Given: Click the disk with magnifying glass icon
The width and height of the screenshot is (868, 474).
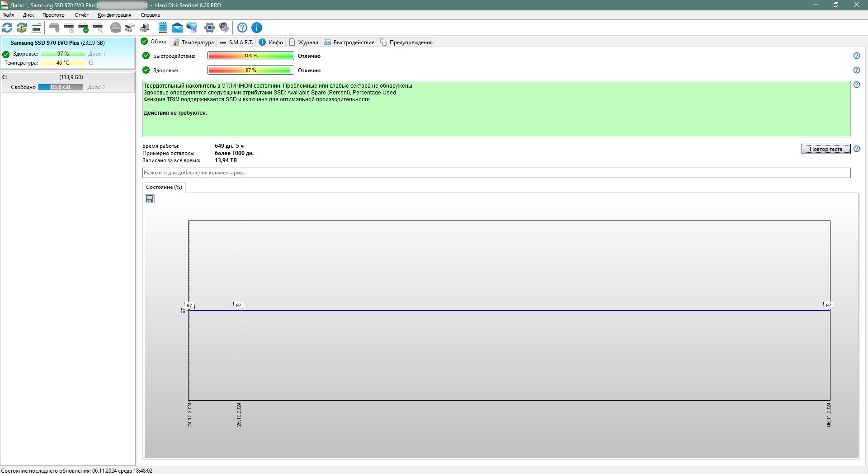Looking at the screenshot, I should point(98,28).
